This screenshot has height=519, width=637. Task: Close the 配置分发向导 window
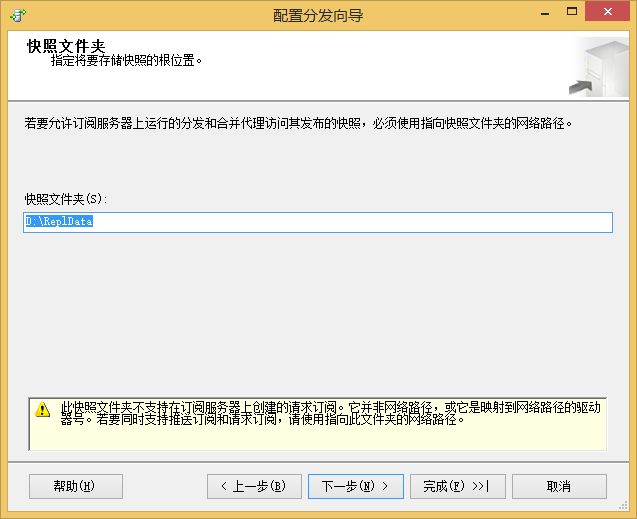click(x=608, y=11)
